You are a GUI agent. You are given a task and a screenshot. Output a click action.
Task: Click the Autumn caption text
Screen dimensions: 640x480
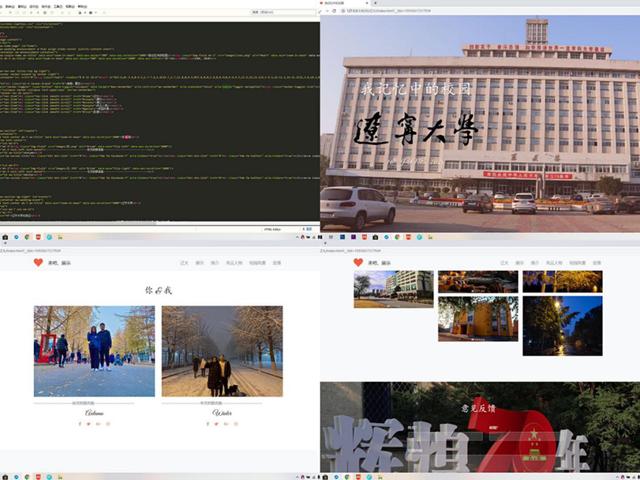point(94,413)
